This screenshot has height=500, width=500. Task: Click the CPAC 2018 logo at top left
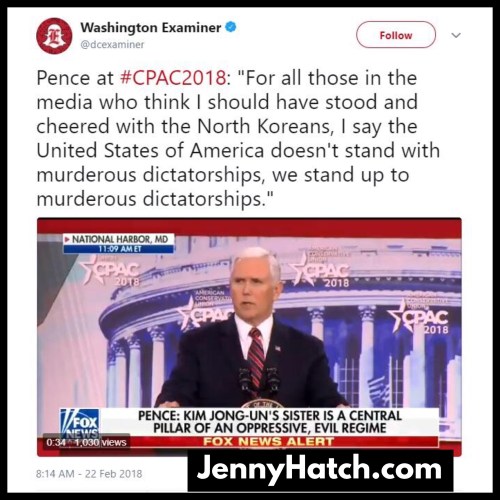coord(112,272)
